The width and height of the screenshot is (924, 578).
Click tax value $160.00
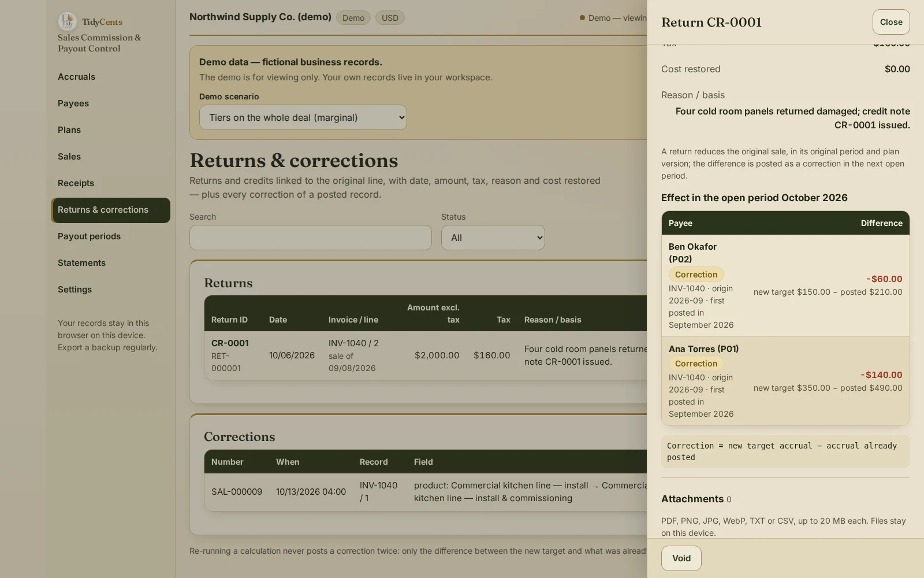pyautogui.click(x=491, y=355)
